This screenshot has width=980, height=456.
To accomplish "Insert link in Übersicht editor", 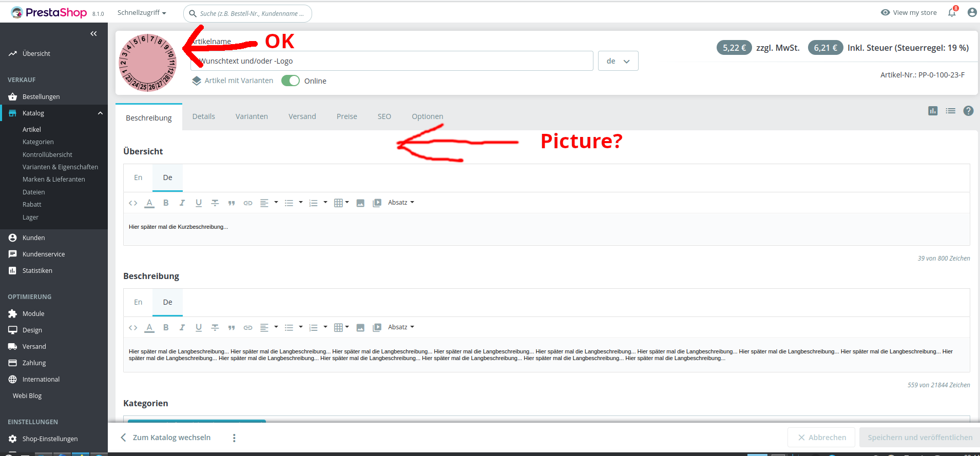I will 248,203.
